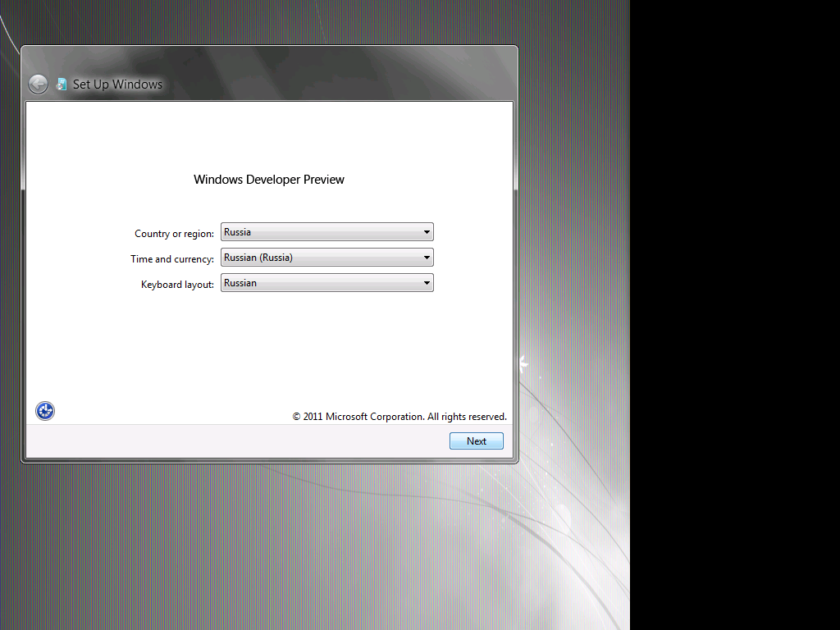Click the back arrow button
Image resolution: width=840 pixels, height=630 pixels.
tap(38, 84)
